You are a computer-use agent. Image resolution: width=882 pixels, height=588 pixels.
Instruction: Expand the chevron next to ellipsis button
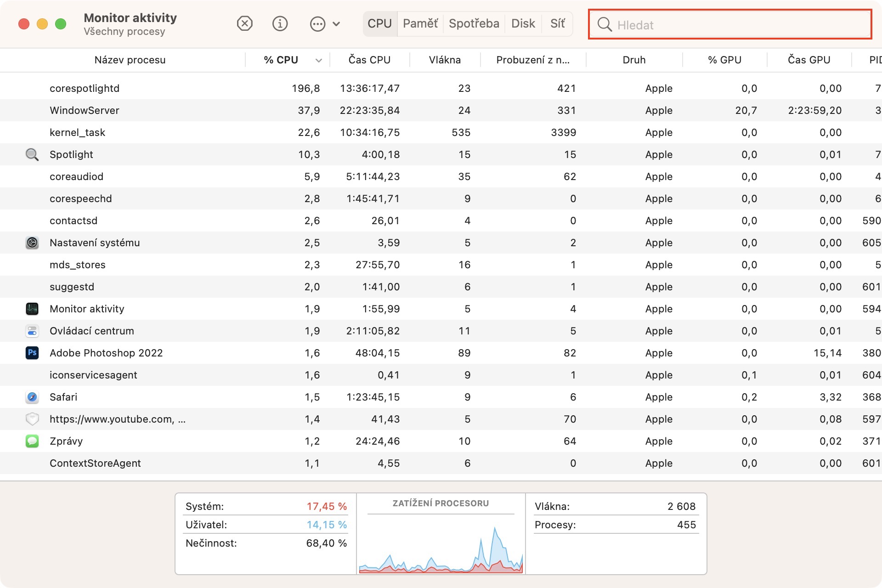click(336, 24)
